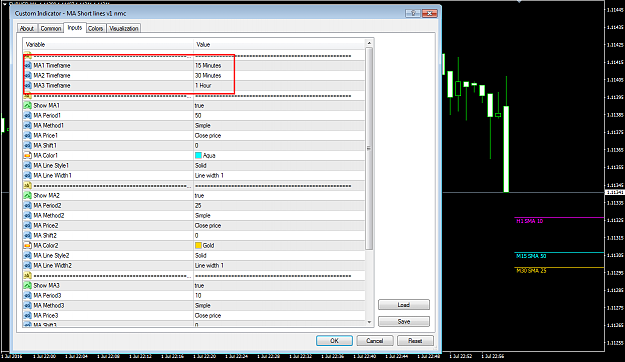
Task: Click the icon beside MA Shift2
Action: pos(28,236)
